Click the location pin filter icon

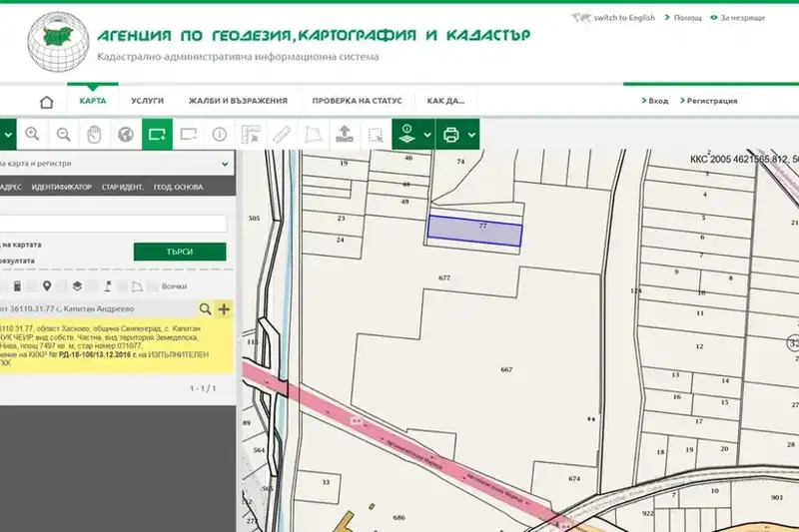[x=47, y=286]
